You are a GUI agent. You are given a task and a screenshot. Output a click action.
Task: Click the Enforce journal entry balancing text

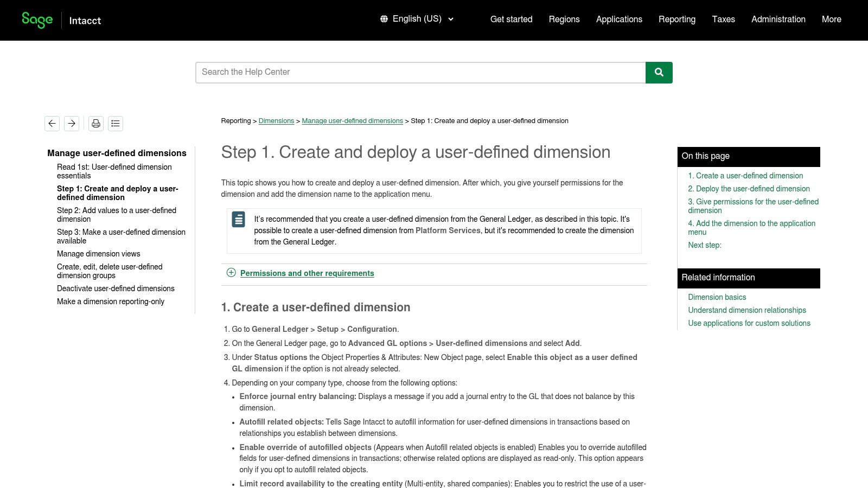[298, 396]
